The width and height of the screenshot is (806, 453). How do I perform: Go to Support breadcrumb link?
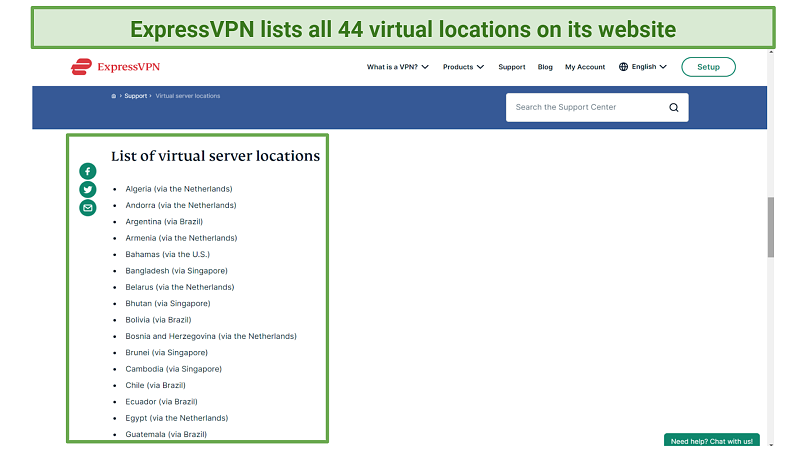[136, 96]
